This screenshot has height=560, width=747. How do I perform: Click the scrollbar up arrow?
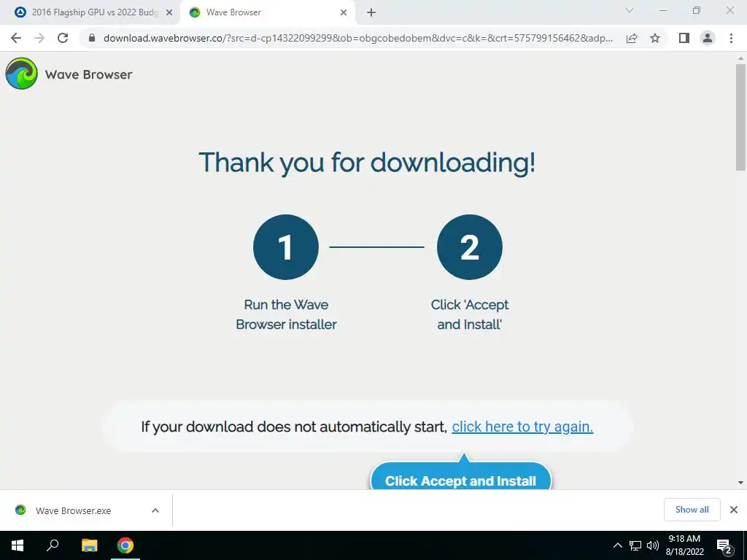740,58
